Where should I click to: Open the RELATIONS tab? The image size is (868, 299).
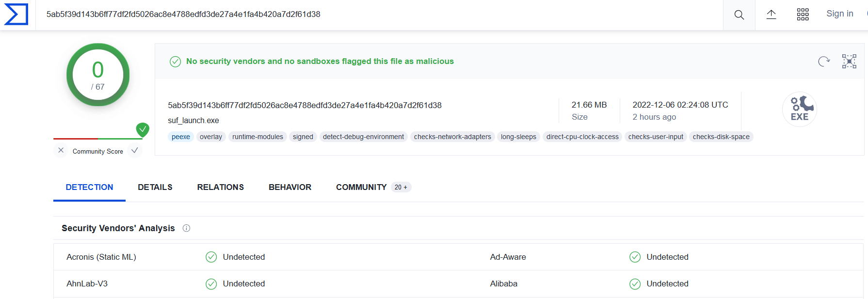point(220,187)
